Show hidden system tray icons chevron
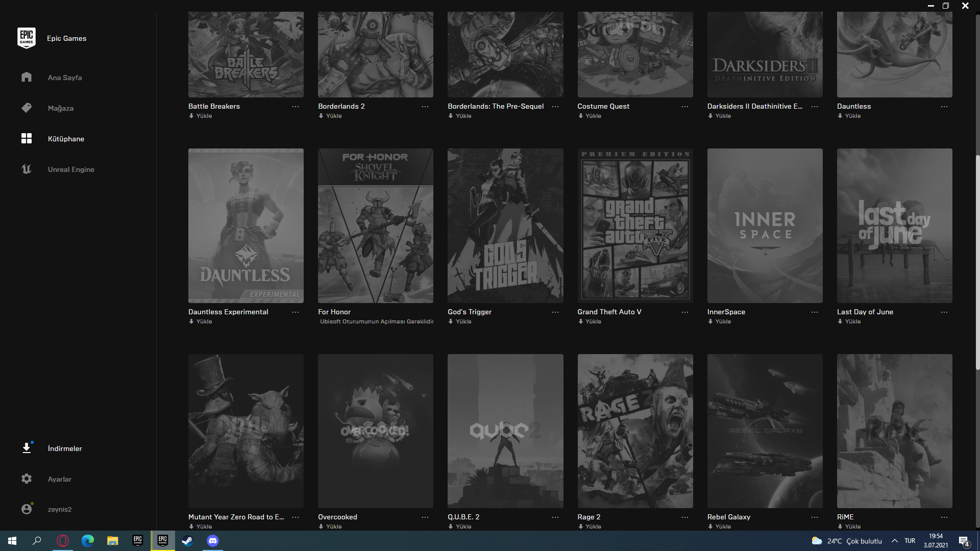The image size is (980, 551). click(894, 541)
